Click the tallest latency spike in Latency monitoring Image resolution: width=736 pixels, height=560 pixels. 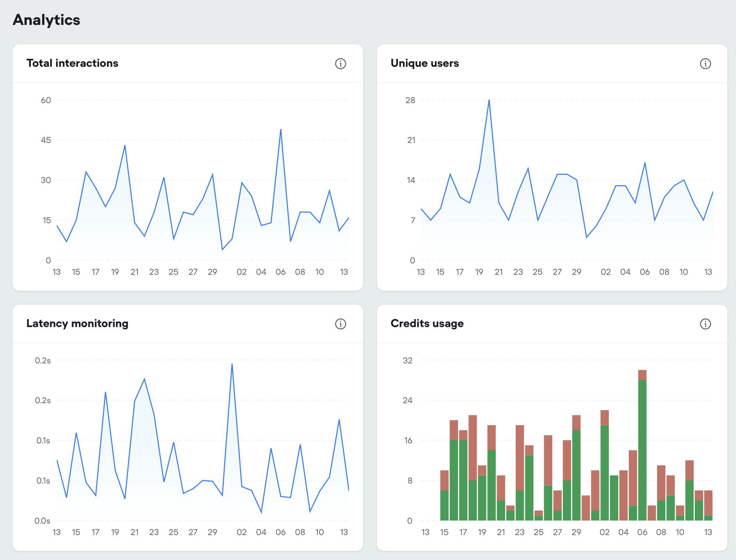(x=232, y=364)
